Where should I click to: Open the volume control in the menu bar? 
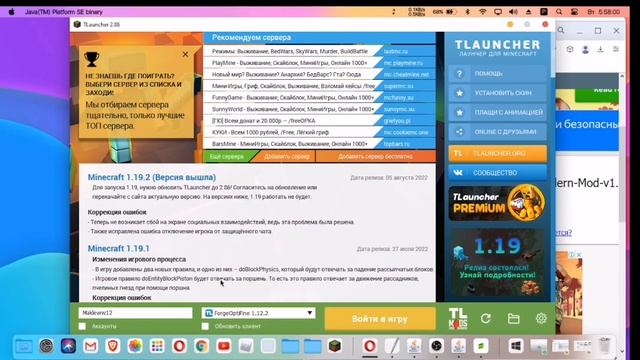[x=513, y=12]
